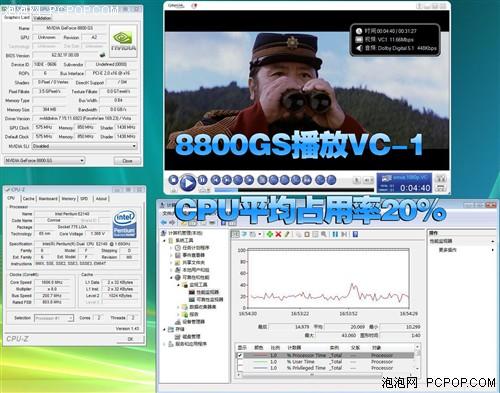Click the large Play button in the media player
Image resolution: width=500 pixels, height=393 pixels.
click(188, 183)
